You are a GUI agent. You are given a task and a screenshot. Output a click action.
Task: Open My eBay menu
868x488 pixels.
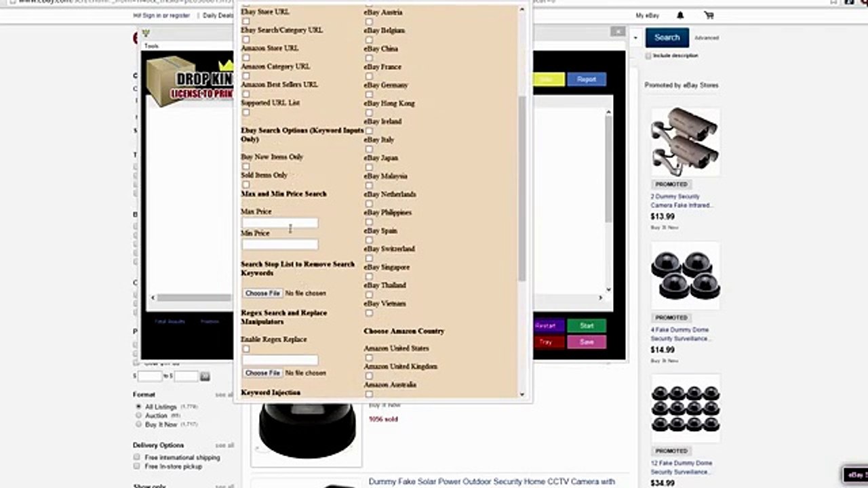[647, 16]
